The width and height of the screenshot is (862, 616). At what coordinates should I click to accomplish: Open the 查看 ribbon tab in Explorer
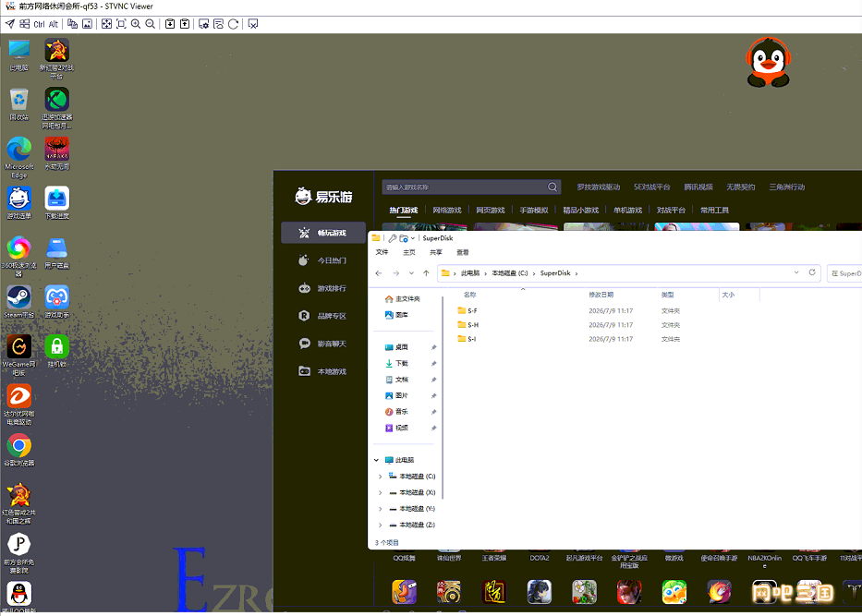462,252
